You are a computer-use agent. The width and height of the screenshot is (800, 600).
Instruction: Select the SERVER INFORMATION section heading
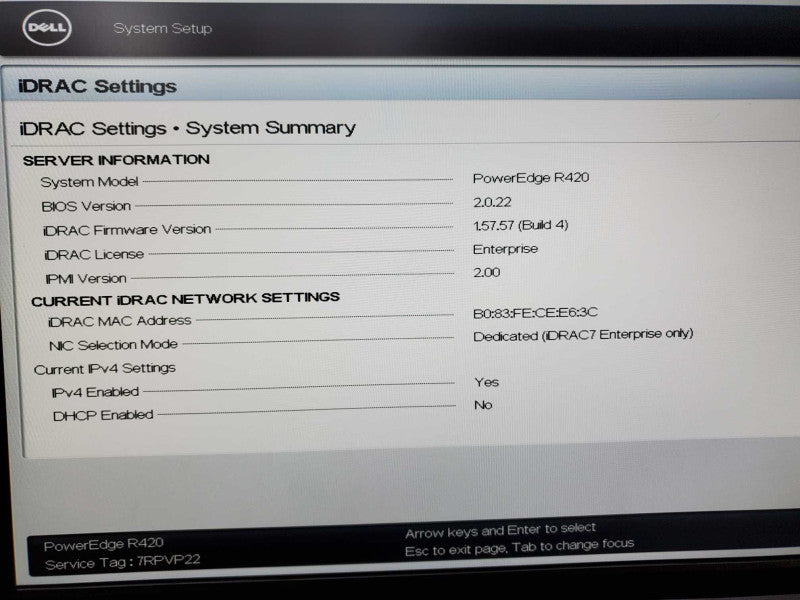click(x=116, y=160)
